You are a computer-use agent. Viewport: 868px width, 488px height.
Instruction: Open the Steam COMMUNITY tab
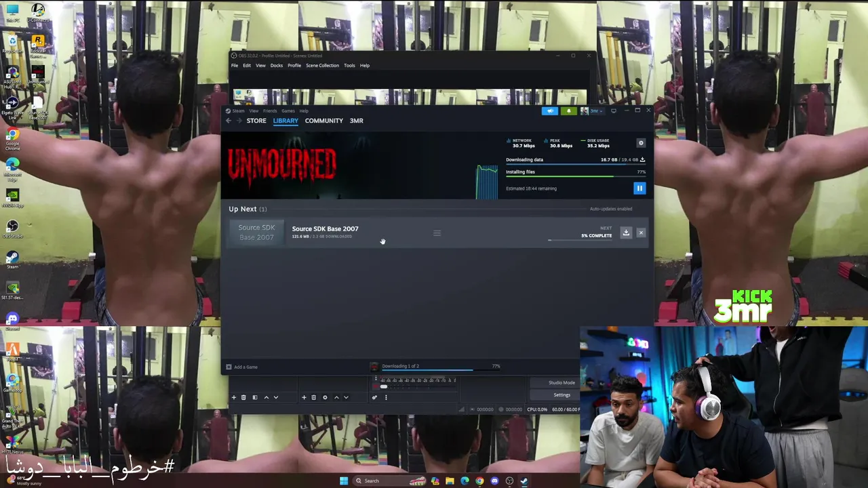(x=323, y=121)
